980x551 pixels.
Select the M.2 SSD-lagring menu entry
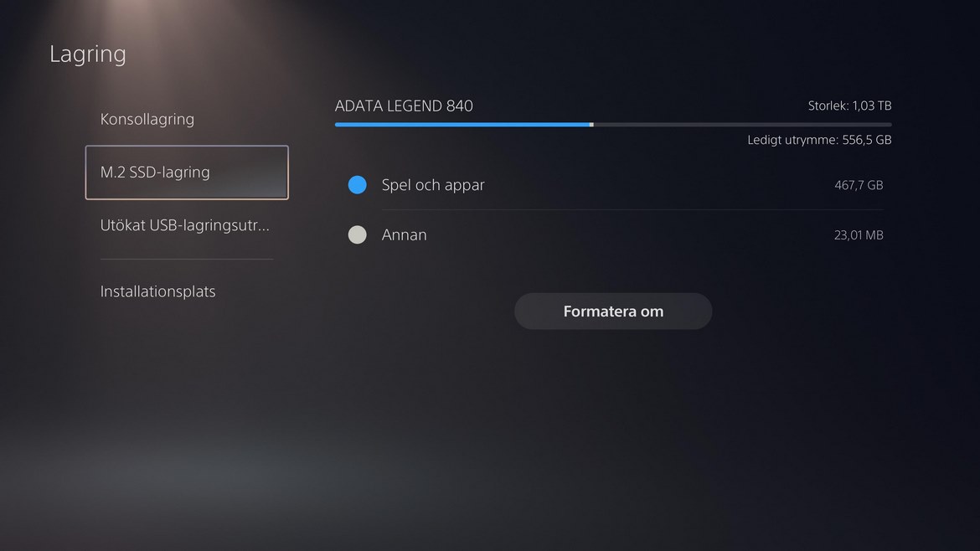click(187, 173)
